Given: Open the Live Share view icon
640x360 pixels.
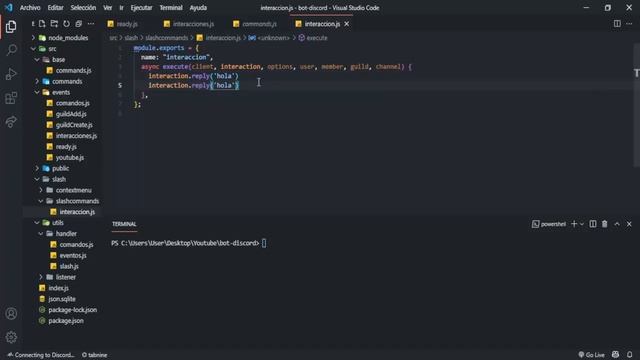Looking at the screenshot, I should click(x=11, y=121).
